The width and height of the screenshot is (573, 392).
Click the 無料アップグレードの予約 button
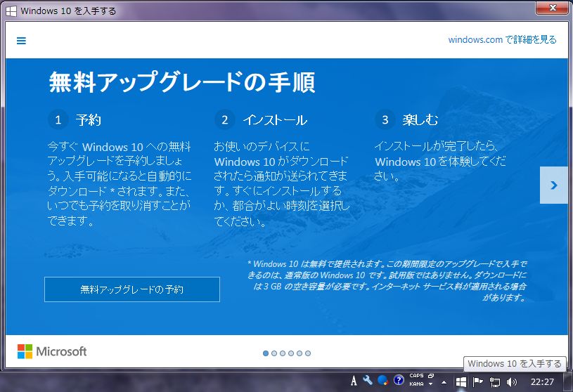click(x=132, y=289)
